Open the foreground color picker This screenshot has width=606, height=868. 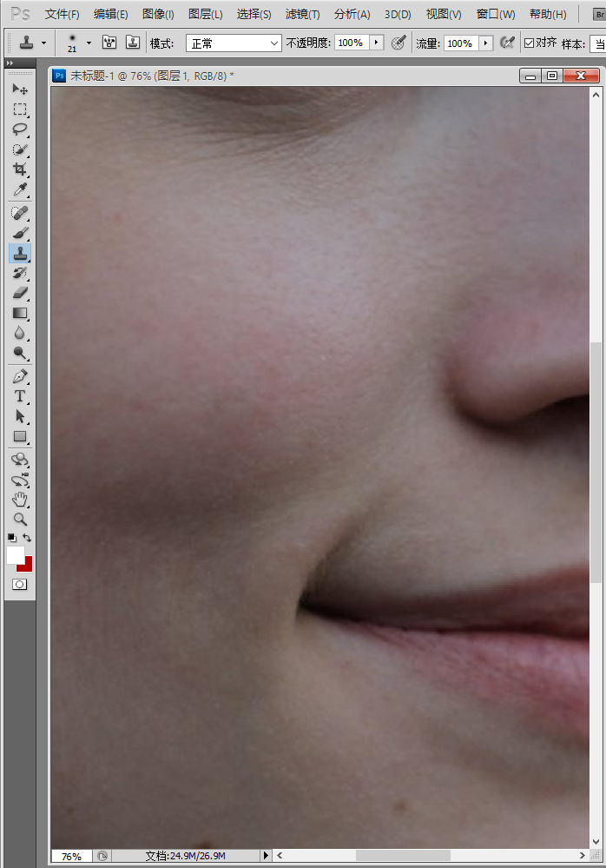pos(15,554)
